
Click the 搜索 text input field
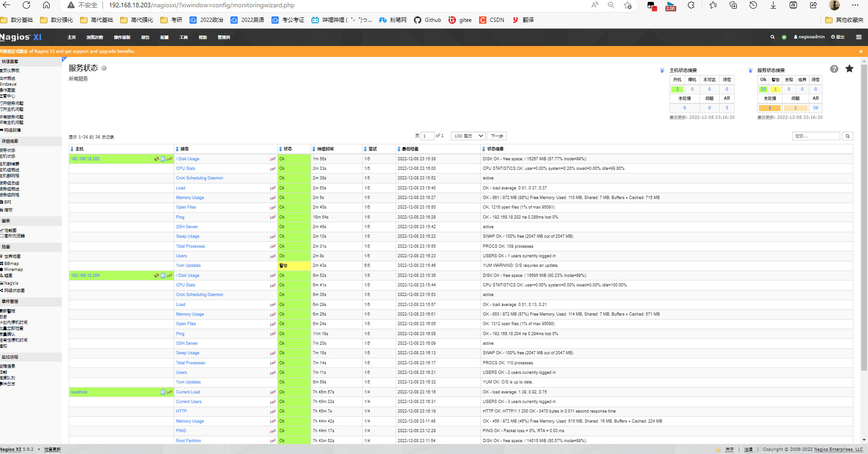[816, 136]
